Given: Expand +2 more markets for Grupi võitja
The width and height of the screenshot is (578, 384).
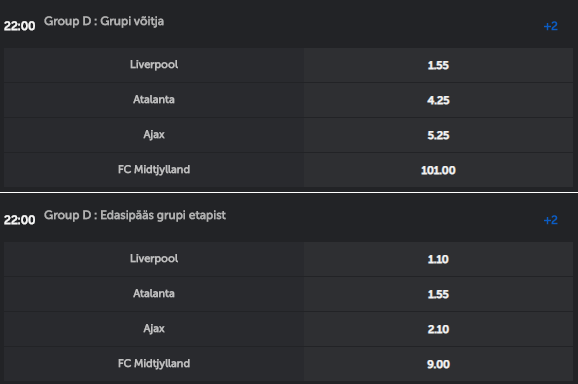Looking at the screenshot, I should pos(550,26).
